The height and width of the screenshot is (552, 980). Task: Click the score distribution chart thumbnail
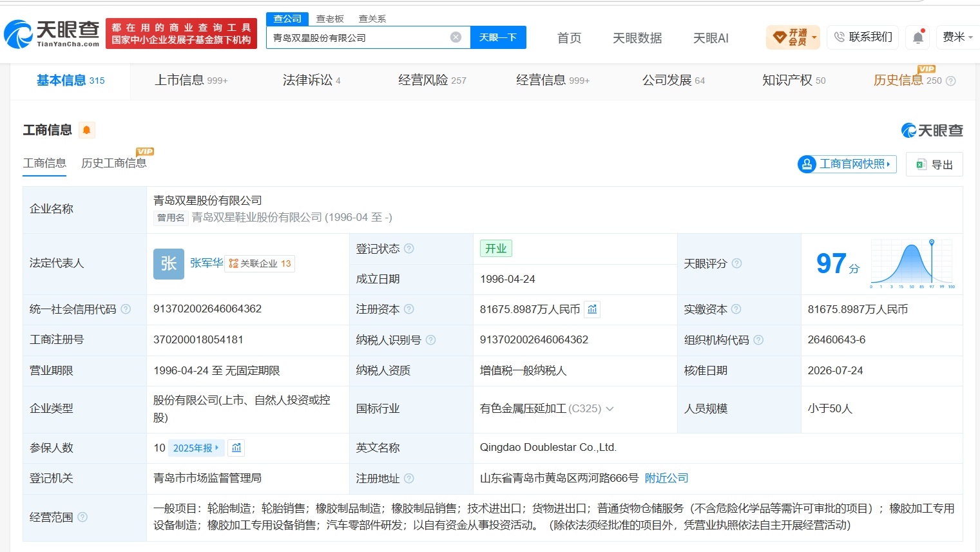(x=912, y=263)
